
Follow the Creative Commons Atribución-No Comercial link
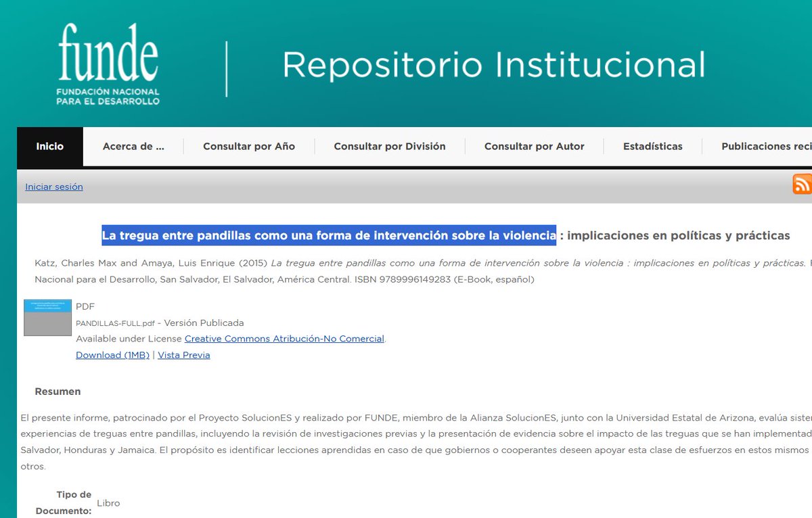pyautogui.click(x=284, y=339)
